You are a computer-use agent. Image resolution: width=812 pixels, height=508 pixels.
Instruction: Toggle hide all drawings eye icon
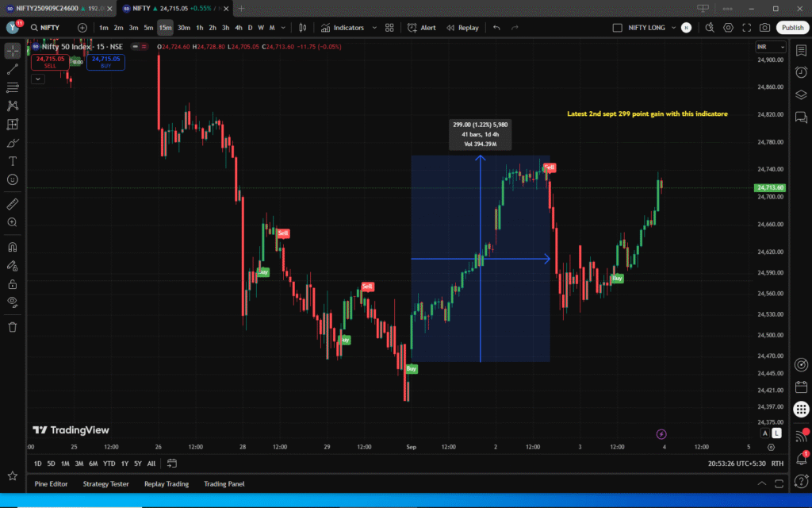coord(13,302)
